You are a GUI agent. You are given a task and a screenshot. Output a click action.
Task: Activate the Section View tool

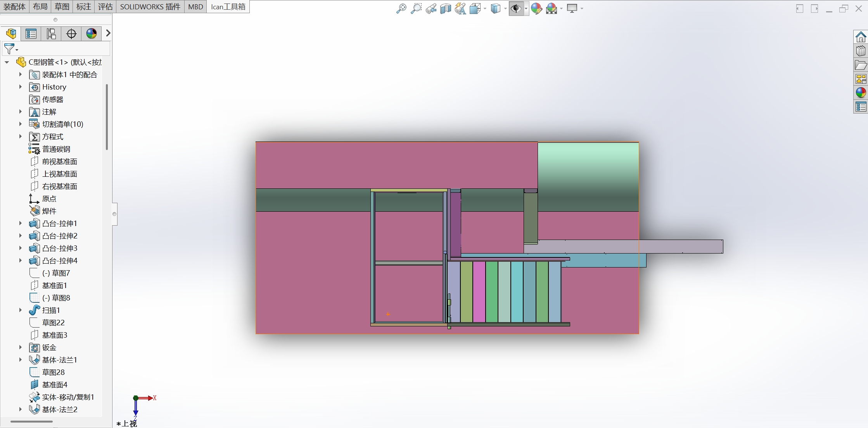click(445, 9)
